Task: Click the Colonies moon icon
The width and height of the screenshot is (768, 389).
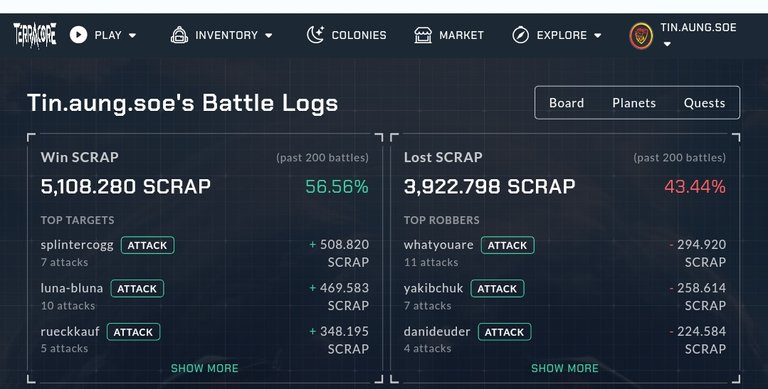Action: point(315,35)
